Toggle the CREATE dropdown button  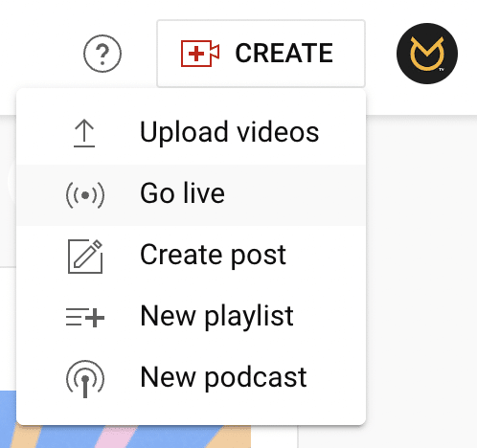pos(261,54)
